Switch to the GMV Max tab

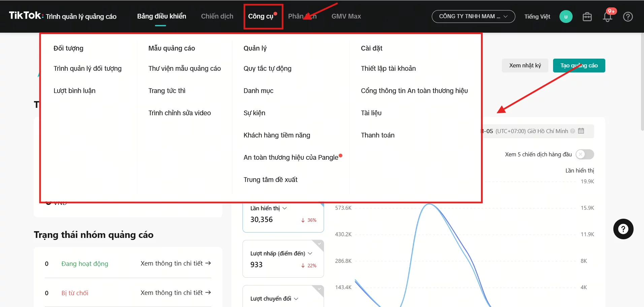click(346, 16)
